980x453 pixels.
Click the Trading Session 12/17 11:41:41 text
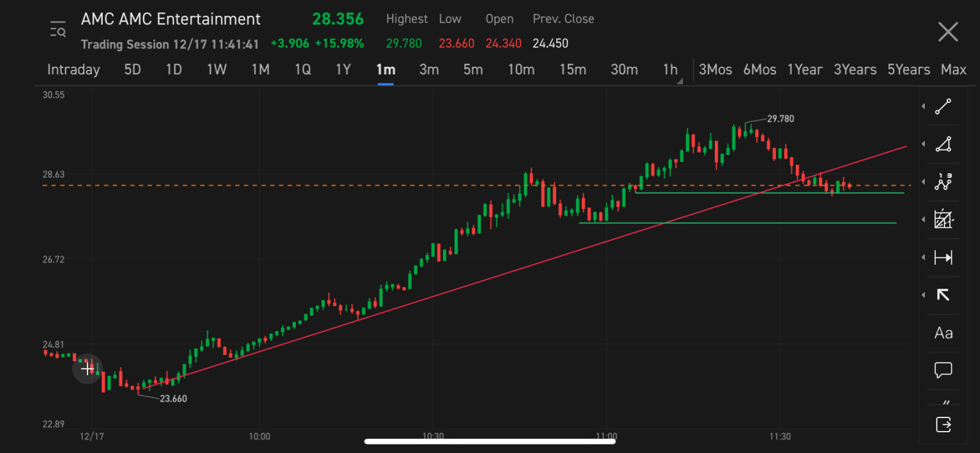[x=170, y=44]
